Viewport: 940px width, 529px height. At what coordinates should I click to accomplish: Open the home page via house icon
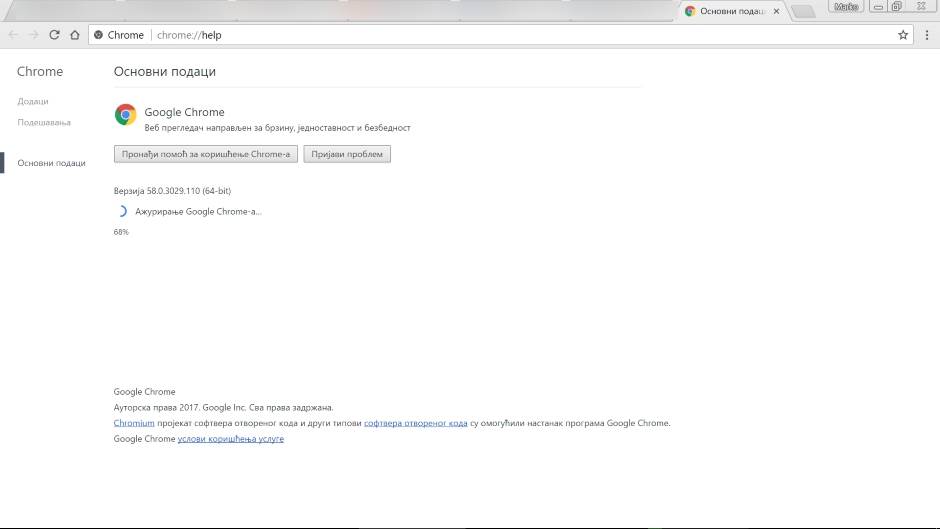click(x=74, y=35)
